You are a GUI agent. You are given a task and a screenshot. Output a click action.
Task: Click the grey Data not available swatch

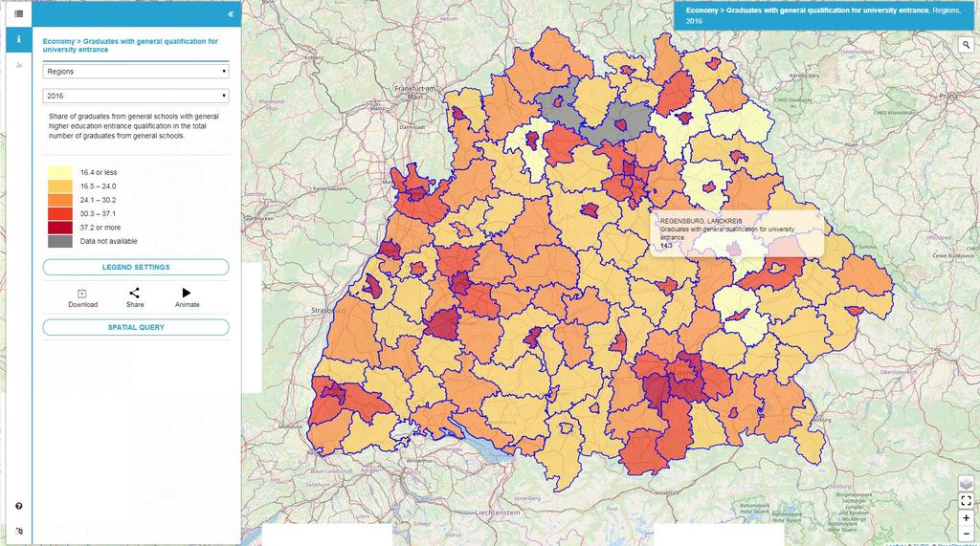[60, 241]
